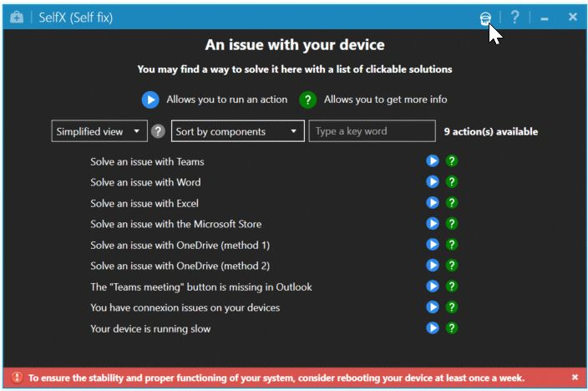Select the text Solve an issue with Word

tap(145, 182)
